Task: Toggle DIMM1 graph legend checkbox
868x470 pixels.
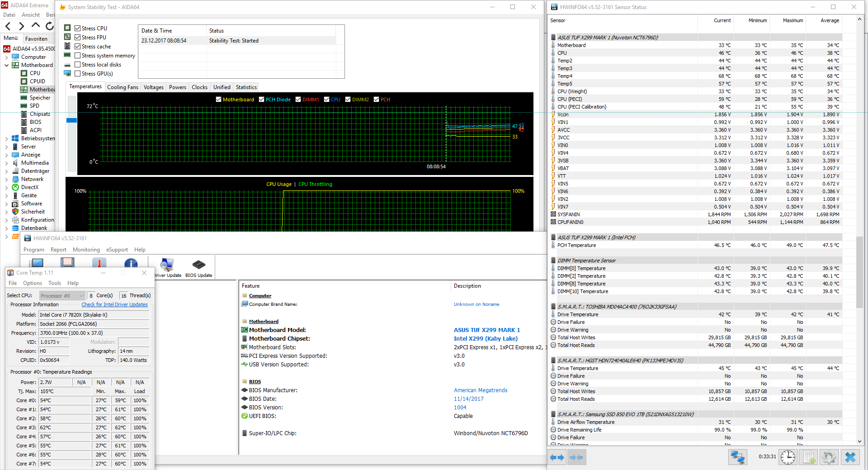Action: pos(298,100)
